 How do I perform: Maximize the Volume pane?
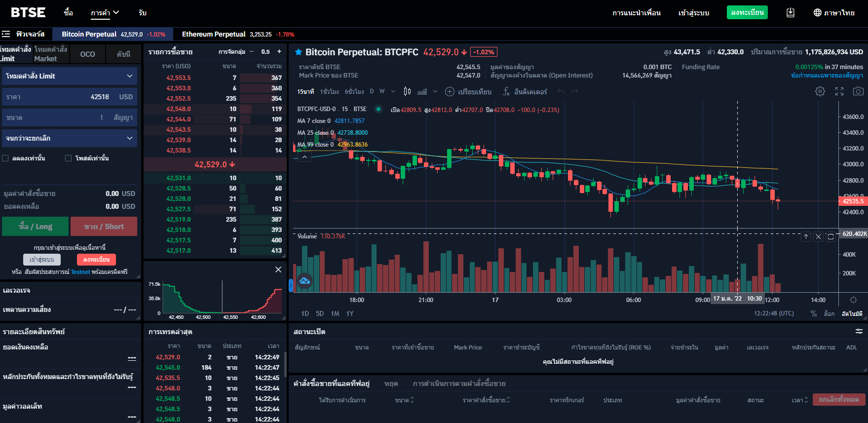[830, 236]
